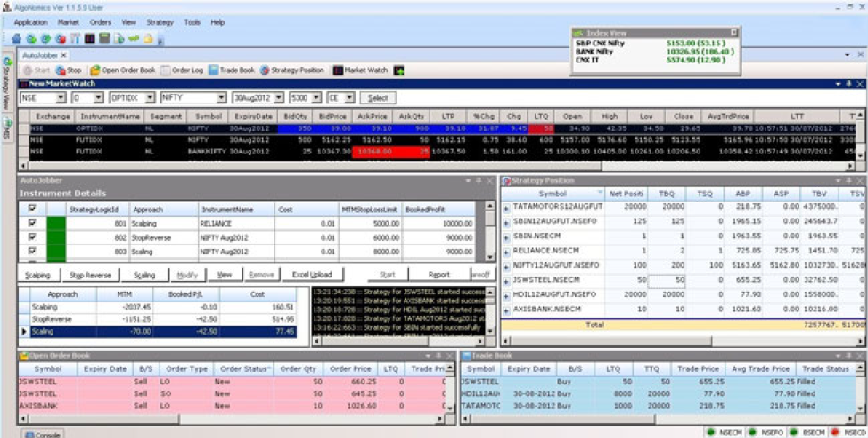Open the Order Log from toolbar
The width and height of the screenshot is (868, 438).
tap(183, 70)
